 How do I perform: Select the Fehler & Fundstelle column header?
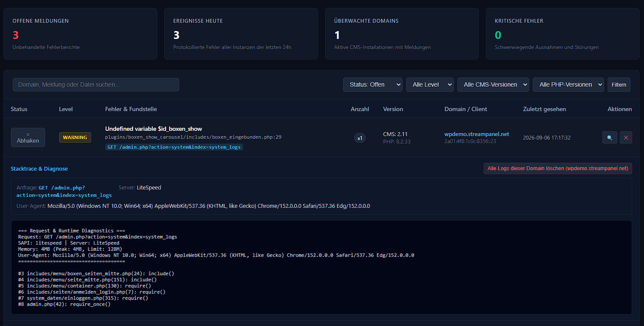coord(131,109)
